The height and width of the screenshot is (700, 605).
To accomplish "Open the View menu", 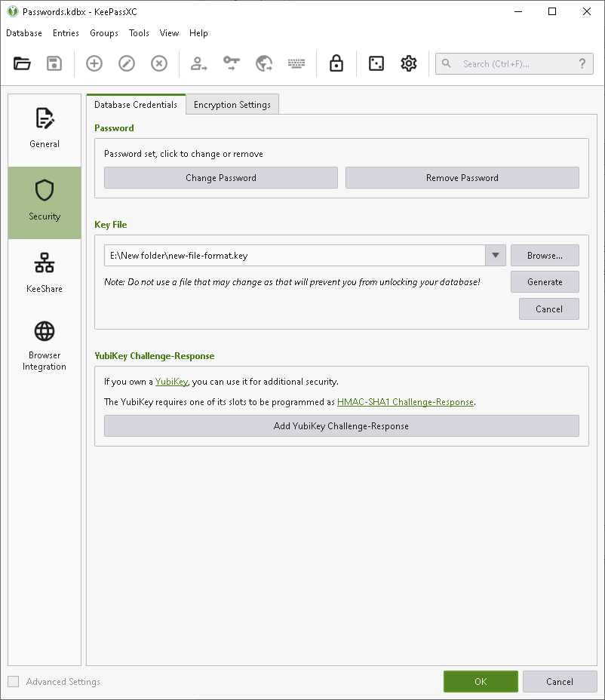I will pyautogui.click(x=169, y=33).
